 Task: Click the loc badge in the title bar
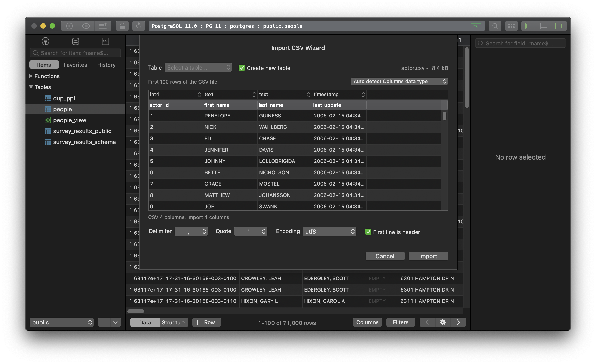click(476, 26)
